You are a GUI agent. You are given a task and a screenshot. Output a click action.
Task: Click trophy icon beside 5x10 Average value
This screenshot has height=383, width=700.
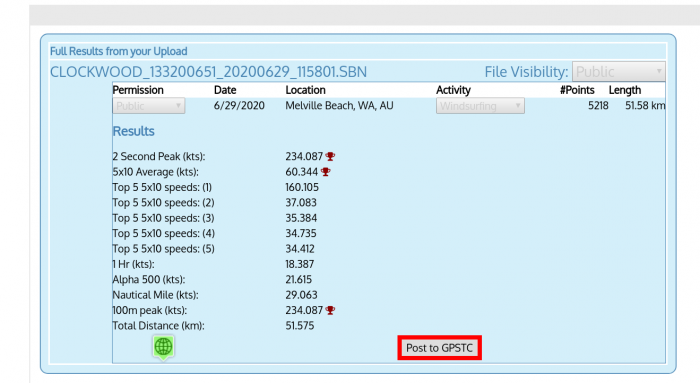(326, 172)
